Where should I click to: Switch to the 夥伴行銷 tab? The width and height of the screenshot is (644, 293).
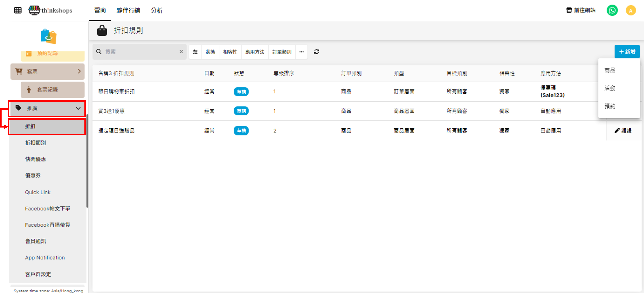(128, 10)
